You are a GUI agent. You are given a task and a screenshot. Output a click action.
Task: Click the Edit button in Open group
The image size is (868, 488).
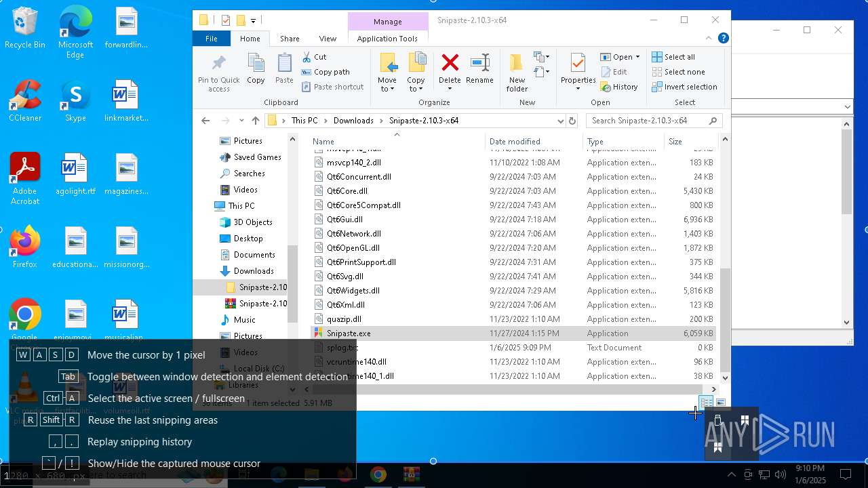pos(614,72)
